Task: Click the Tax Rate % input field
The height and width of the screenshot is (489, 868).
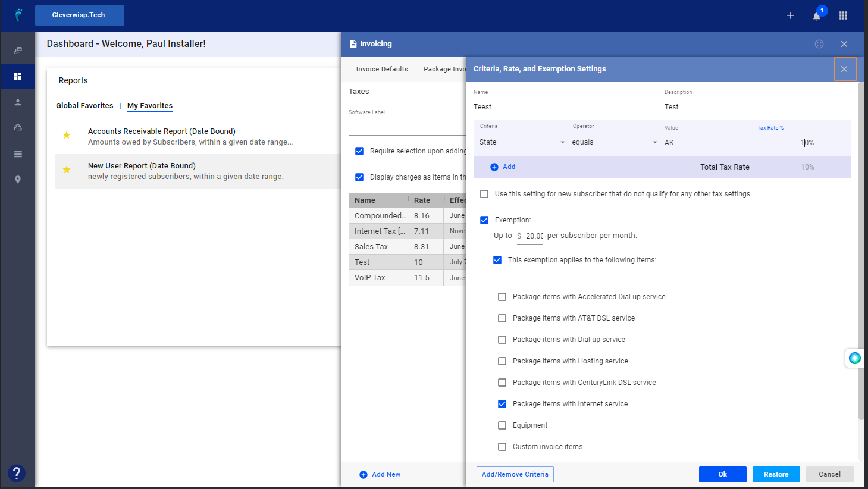Action: 785,143
